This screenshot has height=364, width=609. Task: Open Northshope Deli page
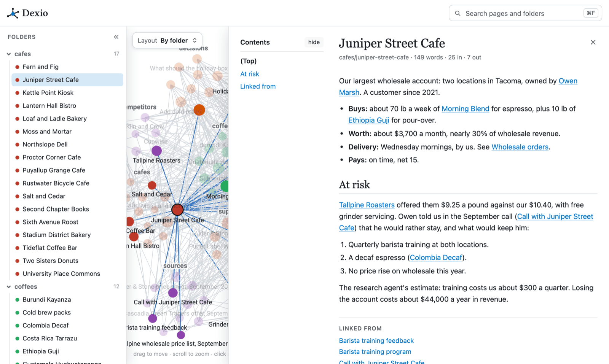67,145
